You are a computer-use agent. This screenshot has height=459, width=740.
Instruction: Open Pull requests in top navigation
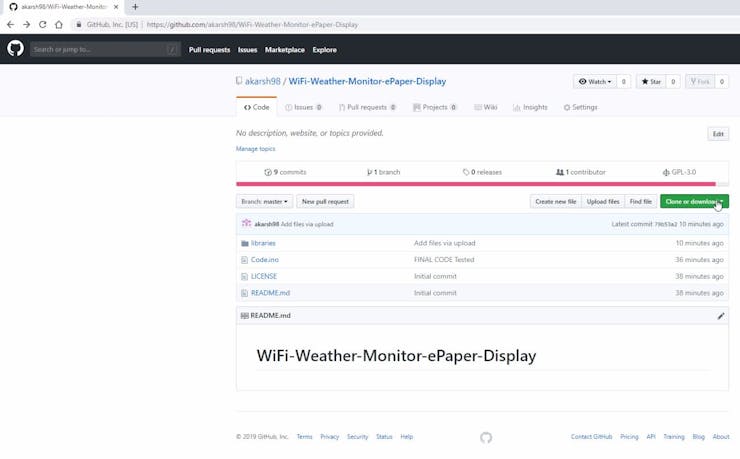tap(209, 49)
